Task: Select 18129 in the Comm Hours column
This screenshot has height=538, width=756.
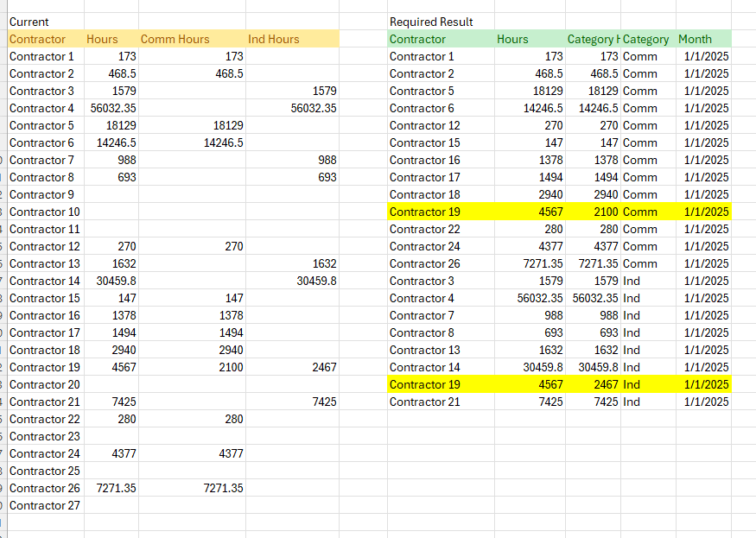Action: [x=228, y=125]
